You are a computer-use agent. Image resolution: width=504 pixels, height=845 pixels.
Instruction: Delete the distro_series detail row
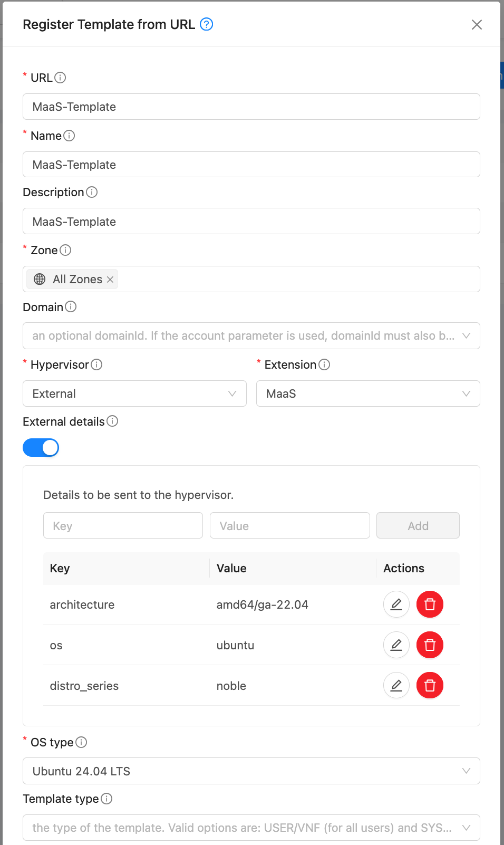430,686
